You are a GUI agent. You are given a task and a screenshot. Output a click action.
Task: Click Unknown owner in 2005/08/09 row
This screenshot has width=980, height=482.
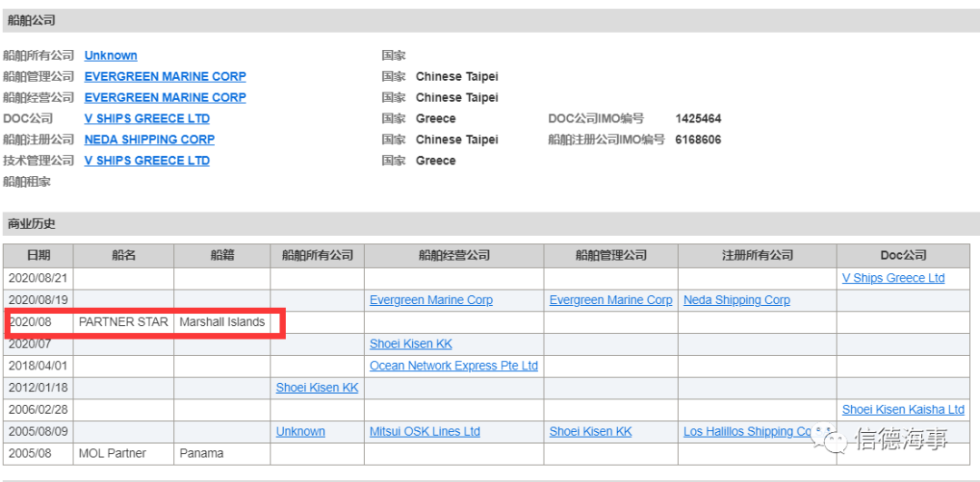pyautogui.click(x=300, y=431)
